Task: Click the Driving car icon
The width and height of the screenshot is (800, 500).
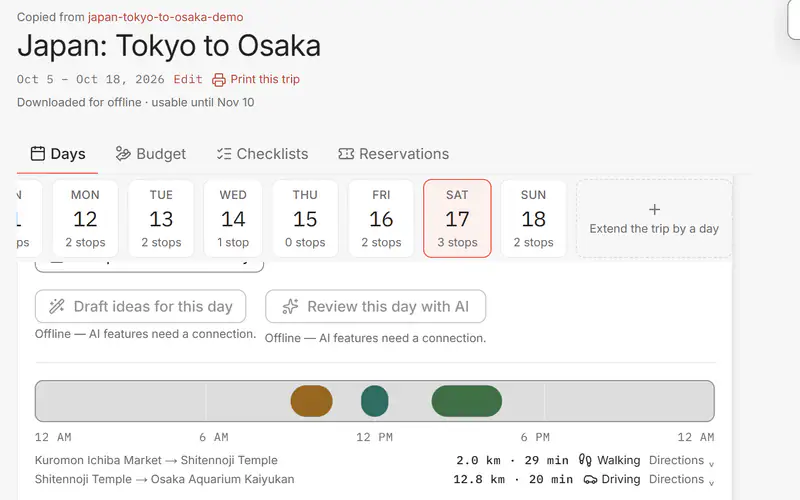Action: (x=590, y=480)
